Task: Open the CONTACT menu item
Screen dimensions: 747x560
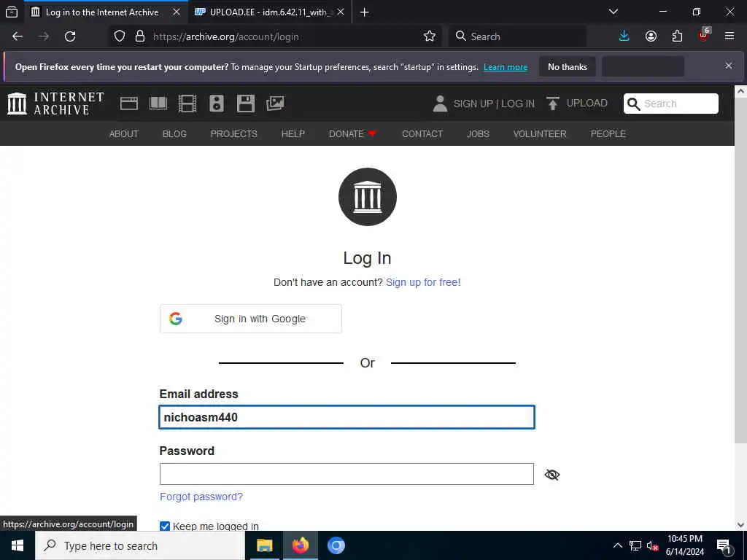Action: (422, 134)
